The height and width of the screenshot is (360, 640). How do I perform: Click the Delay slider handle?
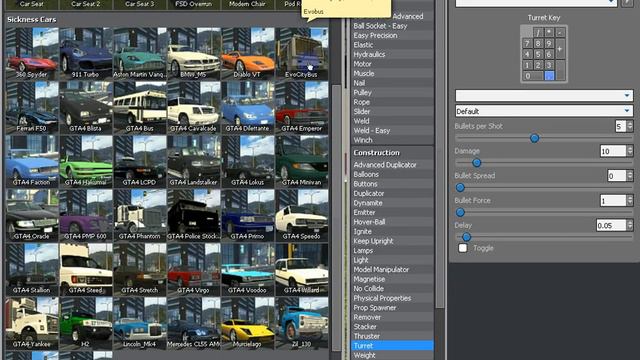click(x=466, y=237)
